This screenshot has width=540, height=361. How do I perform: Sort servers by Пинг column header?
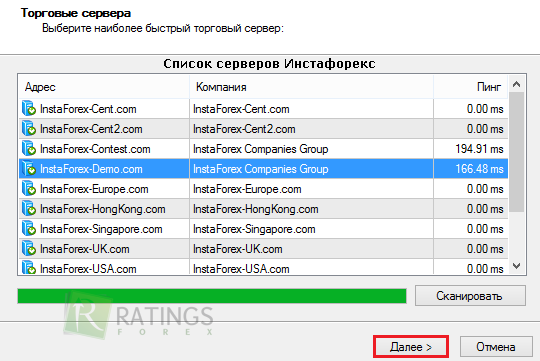(471, 87)
